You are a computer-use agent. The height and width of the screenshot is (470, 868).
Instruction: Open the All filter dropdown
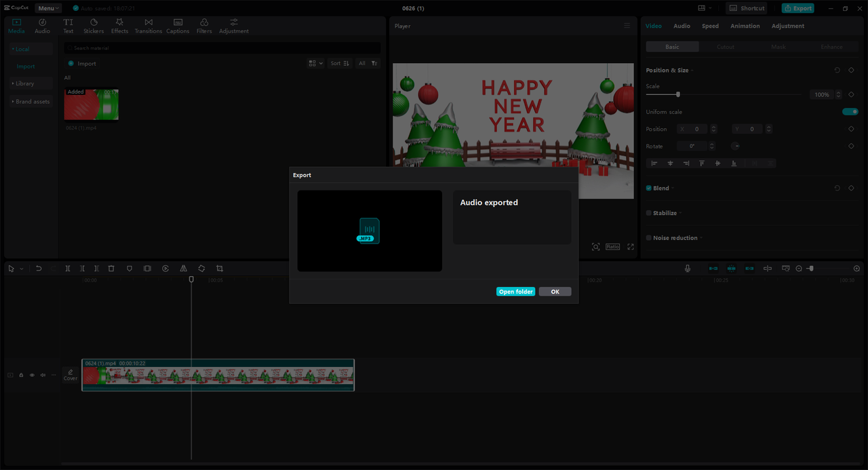click(x=368, y=63)
